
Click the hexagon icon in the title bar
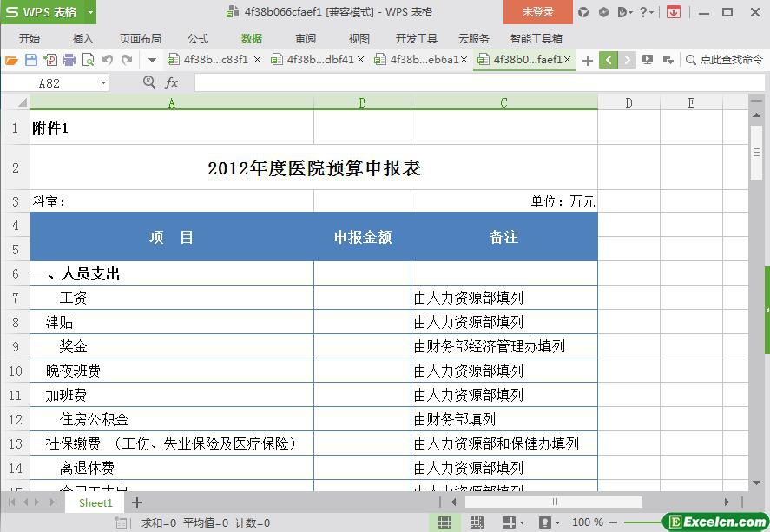[603, 12]
